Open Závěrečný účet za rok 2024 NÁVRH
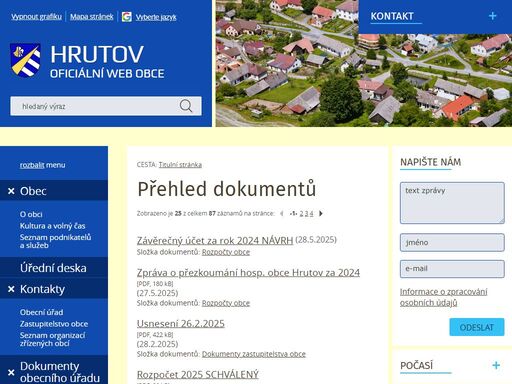This screenshot has height=384, width=512. [215, 240]
